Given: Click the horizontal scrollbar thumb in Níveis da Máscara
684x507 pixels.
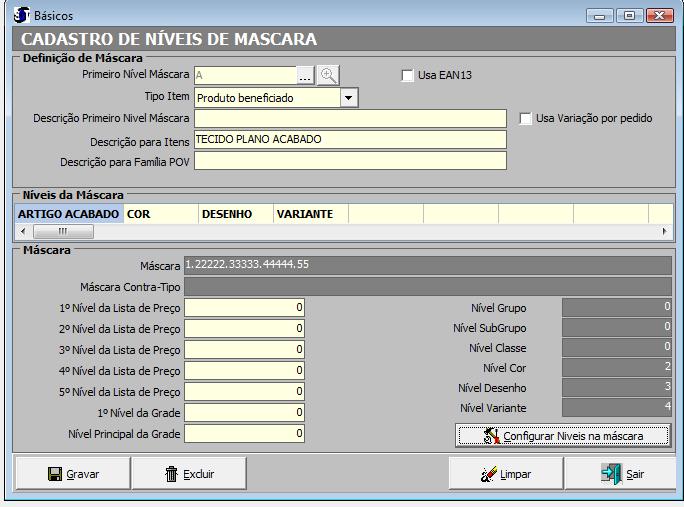Looking at the screenshot, I should point(62,231).
